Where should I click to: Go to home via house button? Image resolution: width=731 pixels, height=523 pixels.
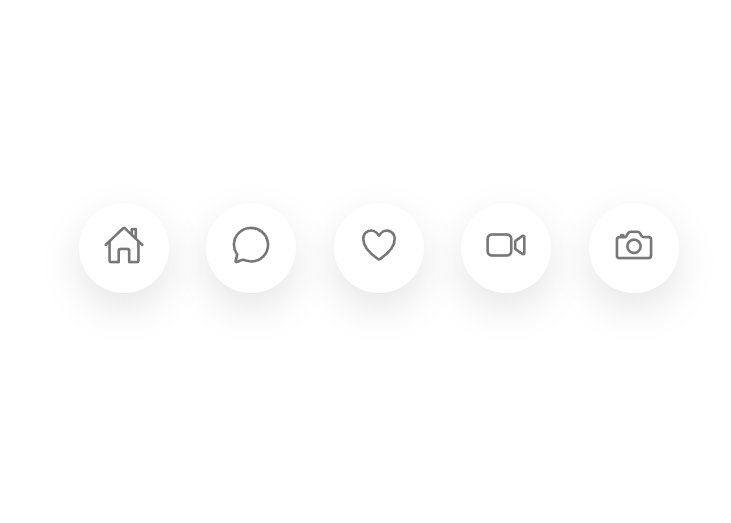[x=124, y=248]
